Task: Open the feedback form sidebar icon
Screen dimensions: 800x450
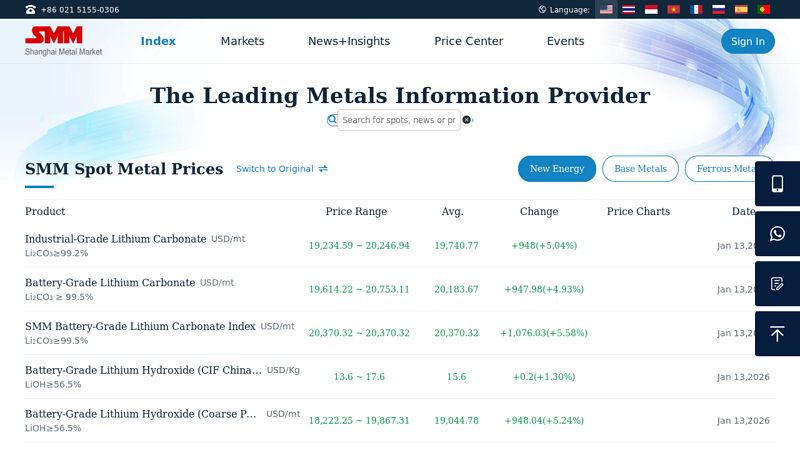Action: pyautogui.click(x=777, y=284)
